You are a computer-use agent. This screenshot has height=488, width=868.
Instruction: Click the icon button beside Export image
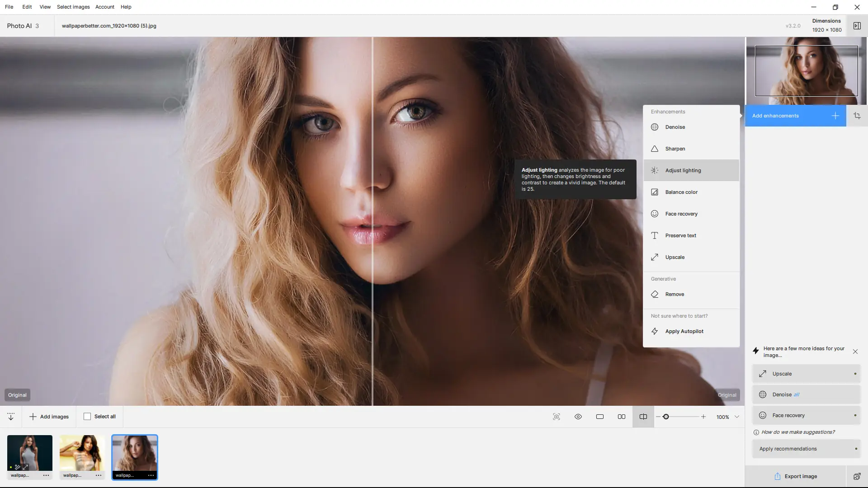857,476
